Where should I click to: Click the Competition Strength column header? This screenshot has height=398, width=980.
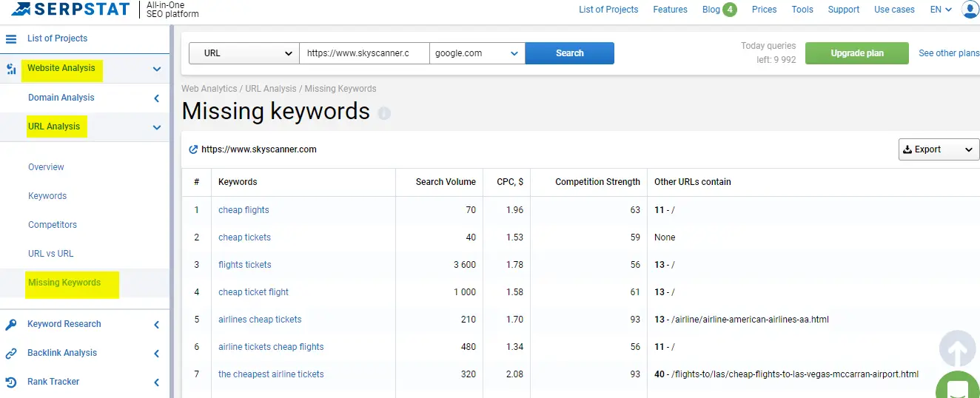(x=597, y=182)
